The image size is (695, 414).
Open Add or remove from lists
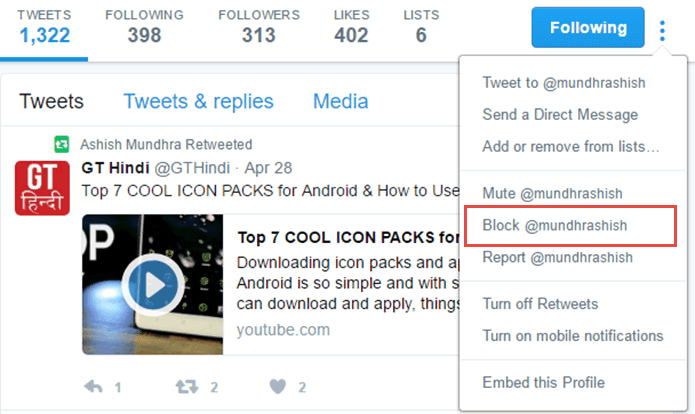(570, 146)
